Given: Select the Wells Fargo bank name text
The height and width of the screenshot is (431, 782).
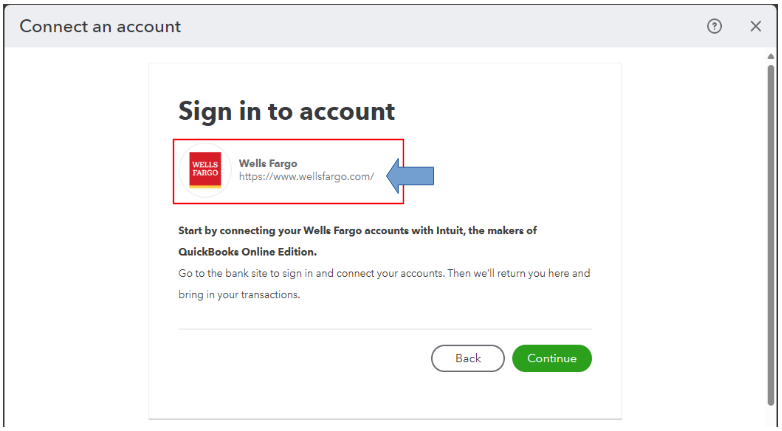Looking at the screenshot, I should point(268,163).
